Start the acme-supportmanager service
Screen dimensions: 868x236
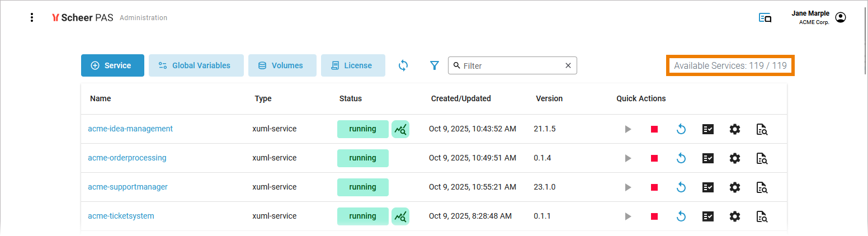pos(628,187)
